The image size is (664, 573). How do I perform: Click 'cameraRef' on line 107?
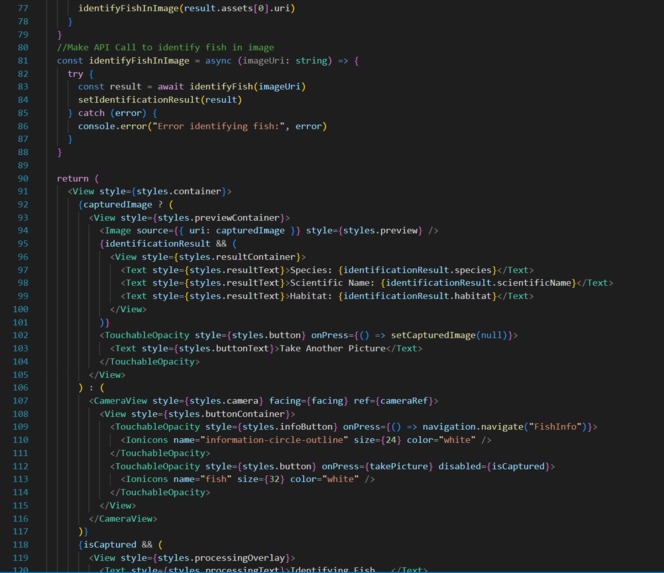coord(404,401)
